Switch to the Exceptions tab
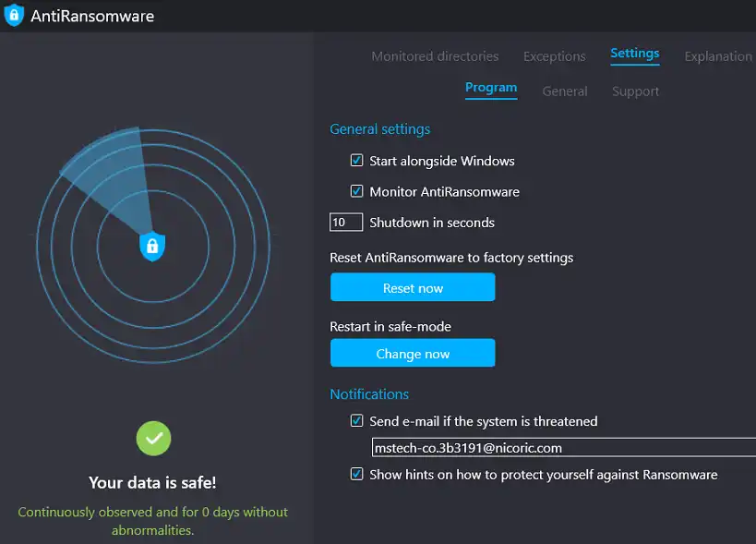Screen dimensions: 756x544 (x=554, y=56)
